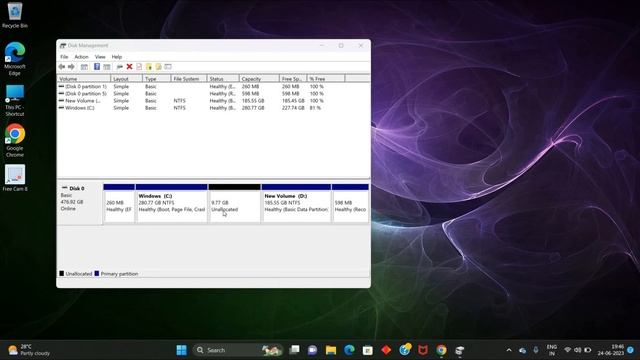Open the View menu
This screenshot has height=360, width=640.
(x=100, y=57)
